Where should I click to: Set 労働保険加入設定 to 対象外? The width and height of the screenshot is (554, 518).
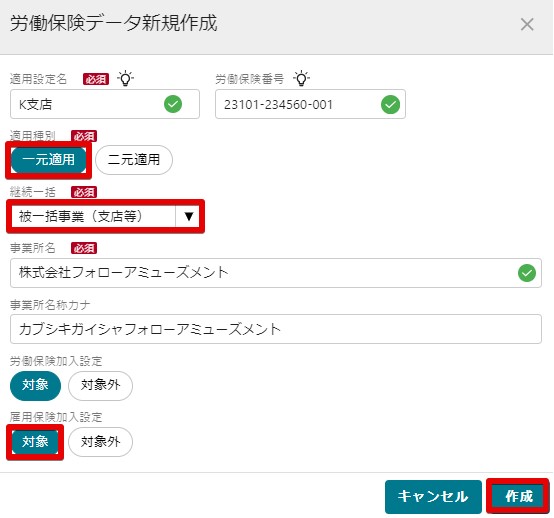coord(101,385)
